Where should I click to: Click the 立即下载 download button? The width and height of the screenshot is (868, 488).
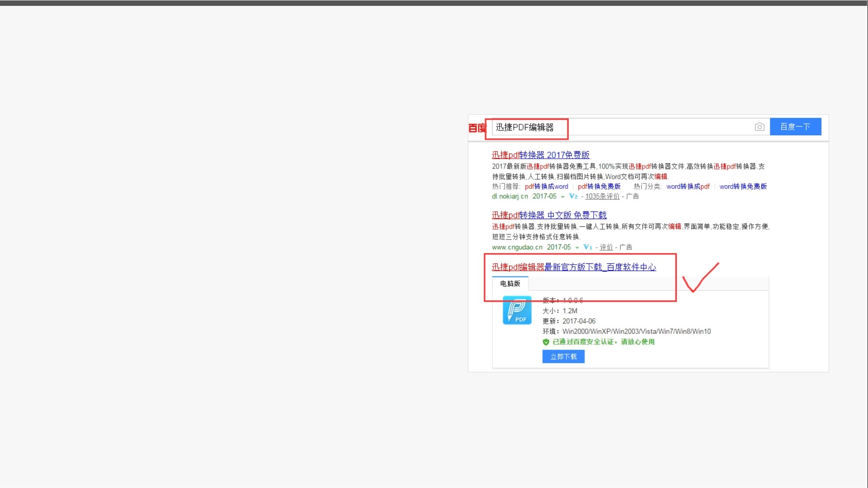(x=563, y=357)
